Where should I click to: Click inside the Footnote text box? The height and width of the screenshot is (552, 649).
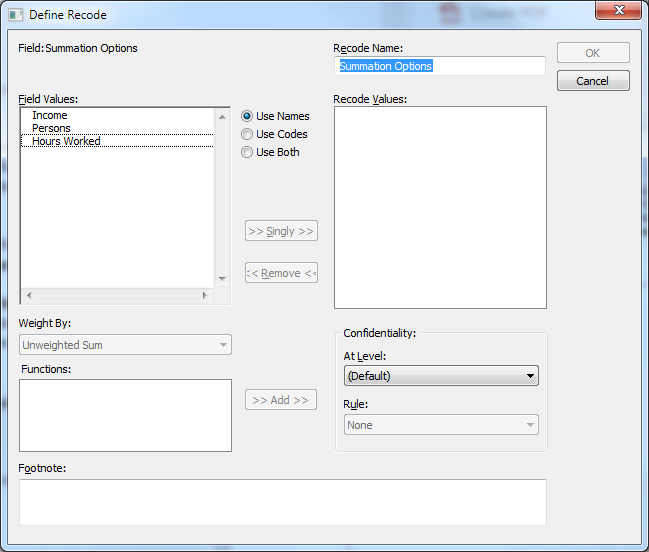point(282,502)
